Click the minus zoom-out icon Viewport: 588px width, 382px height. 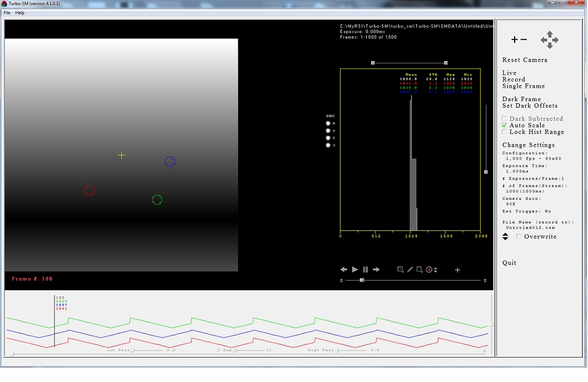click(x=524, y=40)
